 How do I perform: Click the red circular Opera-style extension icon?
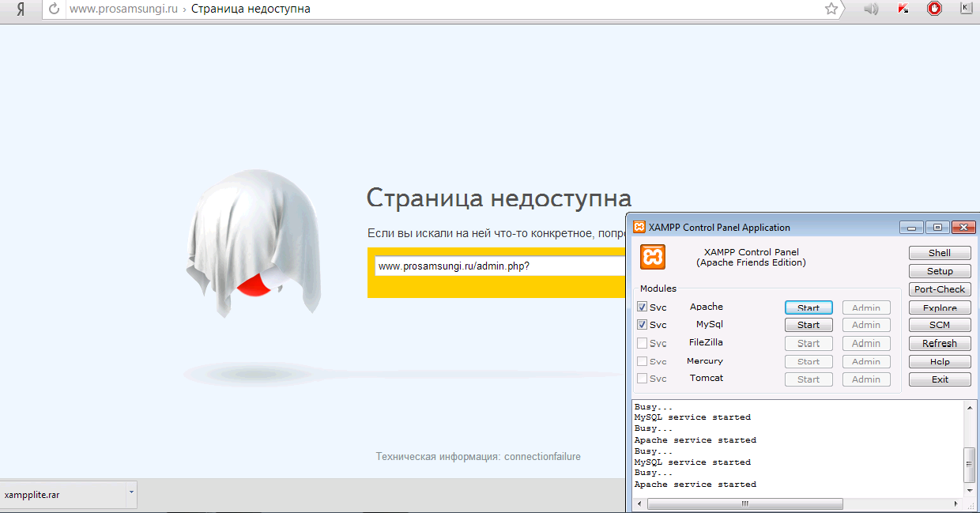tap(934, 9)
